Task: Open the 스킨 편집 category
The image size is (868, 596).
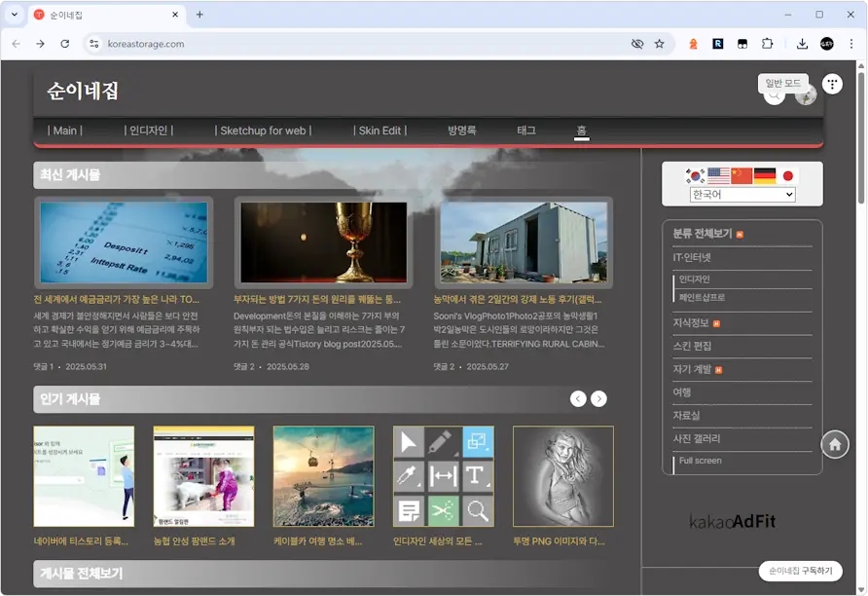Action: pyautogui.click(x=692, y=346)
